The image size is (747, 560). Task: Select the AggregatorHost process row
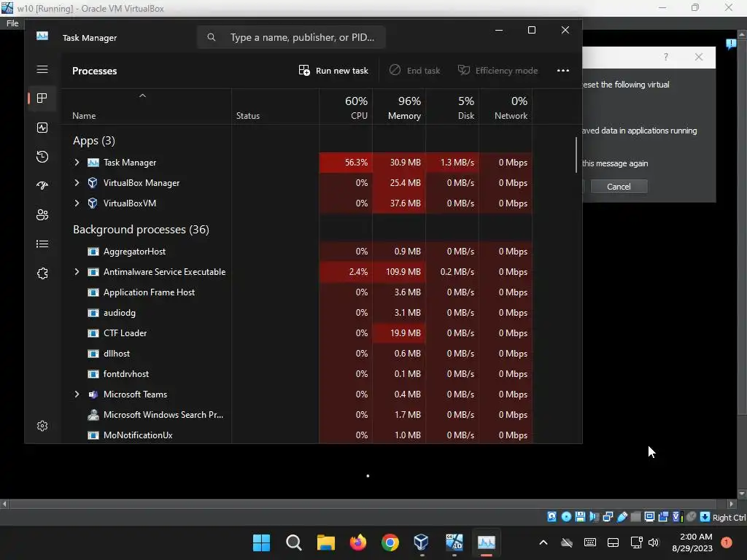295,252
